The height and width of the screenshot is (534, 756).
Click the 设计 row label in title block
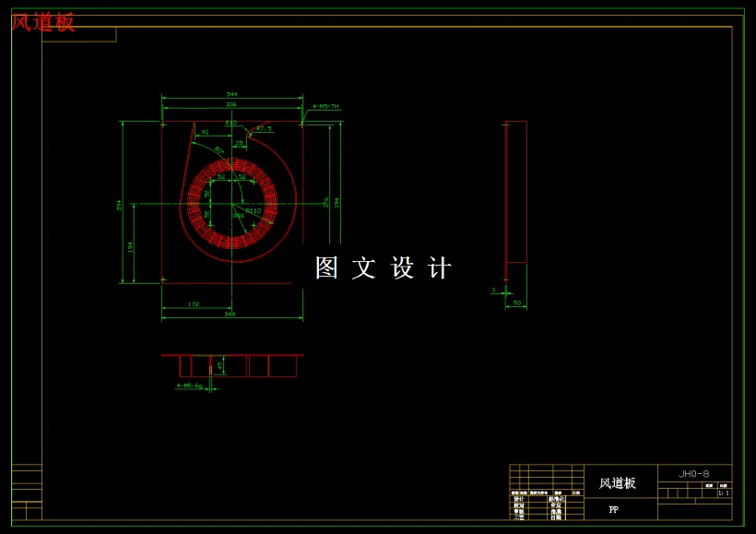coord(518,499)
